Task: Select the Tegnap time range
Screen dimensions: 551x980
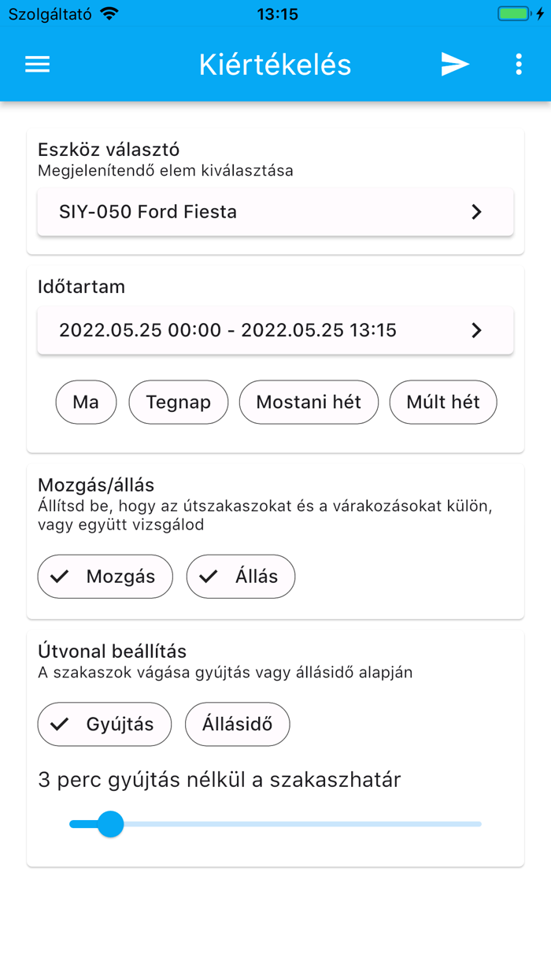Action: [178, 402]
